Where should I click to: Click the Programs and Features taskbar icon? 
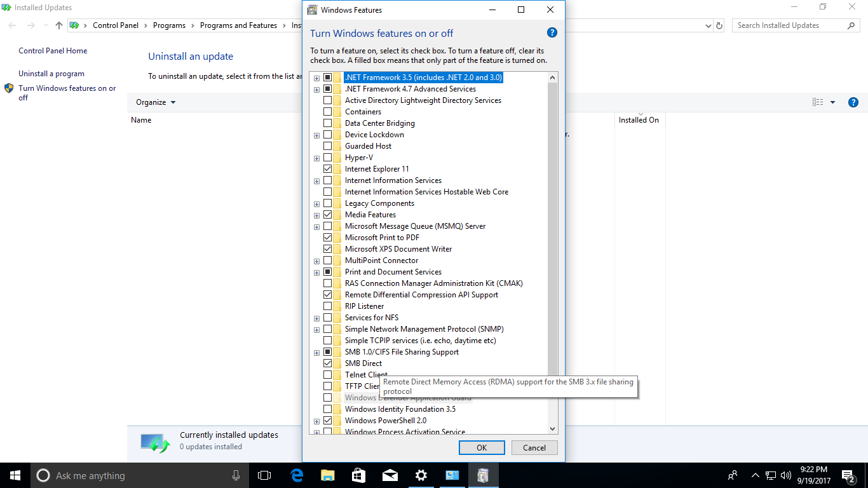pos(484,475)
